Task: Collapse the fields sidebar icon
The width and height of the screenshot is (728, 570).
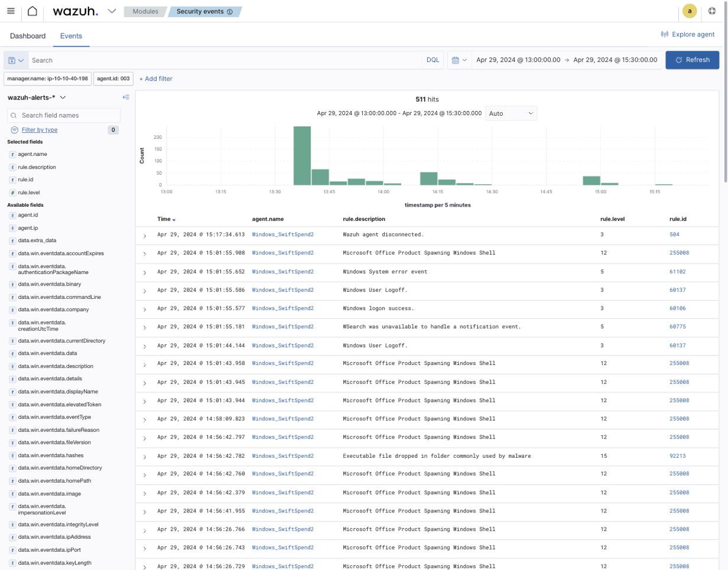Action: click(126, 97)
